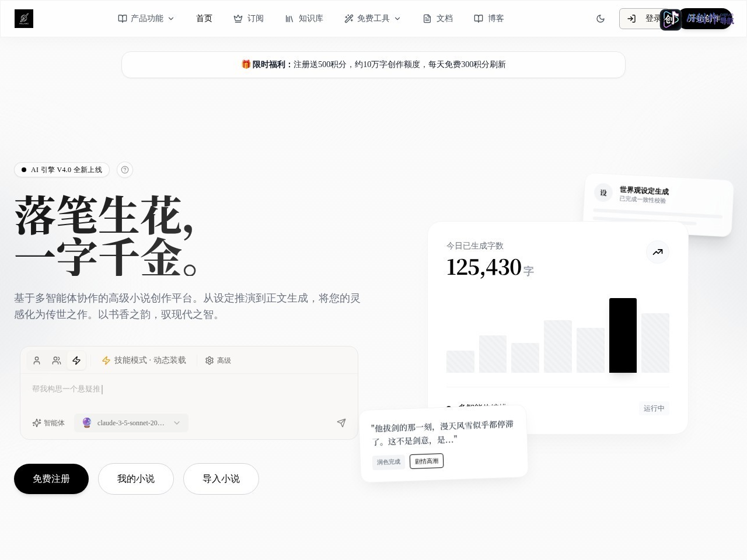Click the book icon beside 产品功能
This screenshot has width=747, height=560.
123,19
